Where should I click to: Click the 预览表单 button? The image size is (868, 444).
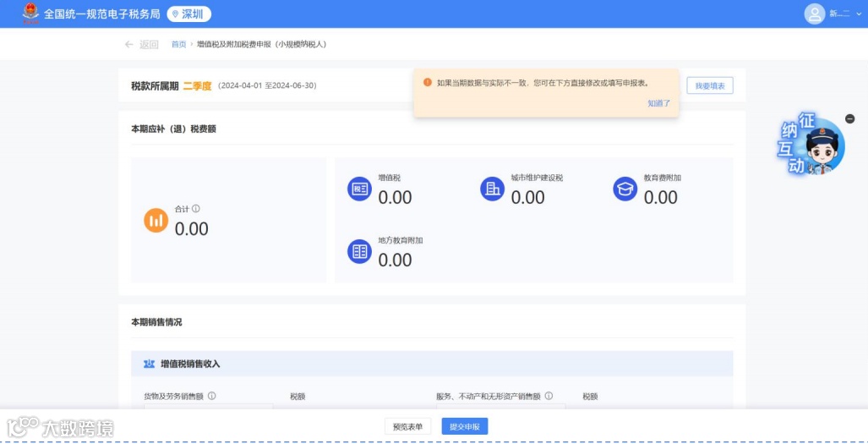(407, 426)
